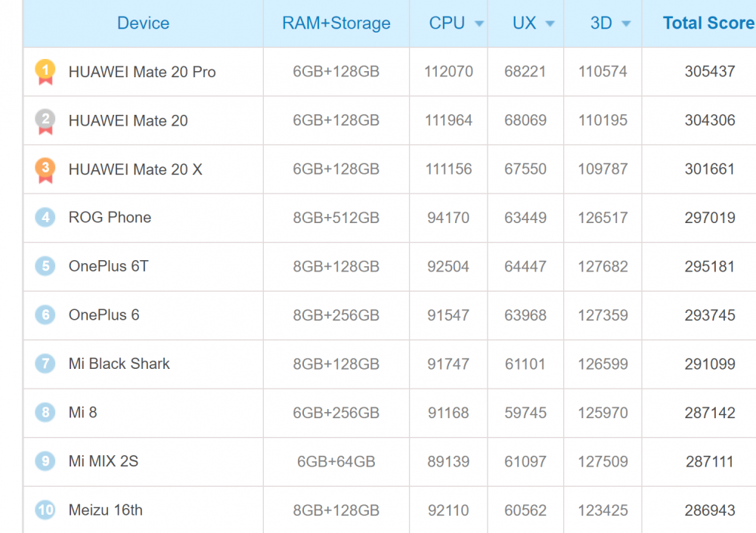
Task: Sort by the Total Score column header
Action: [x=709, y=23]
